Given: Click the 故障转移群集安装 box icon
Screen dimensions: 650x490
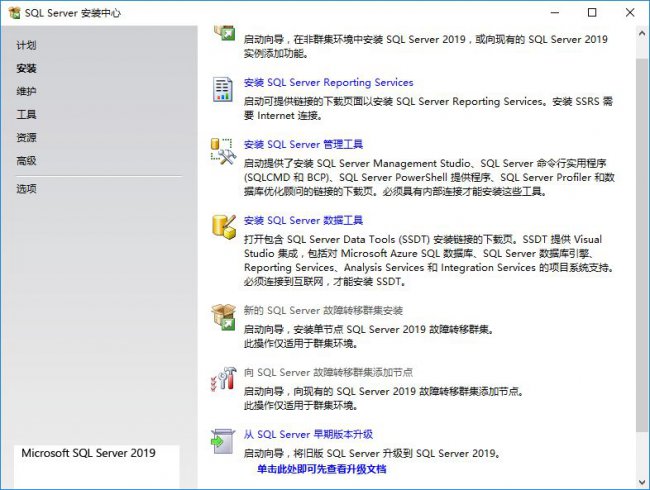Looking at the screenshot, I should (x=223, y=317).
